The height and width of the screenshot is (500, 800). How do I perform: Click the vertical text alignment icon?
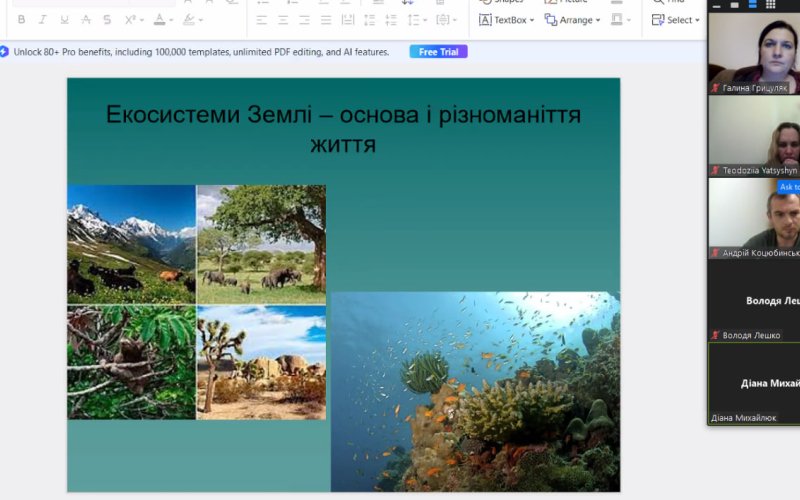coord(442,20)
